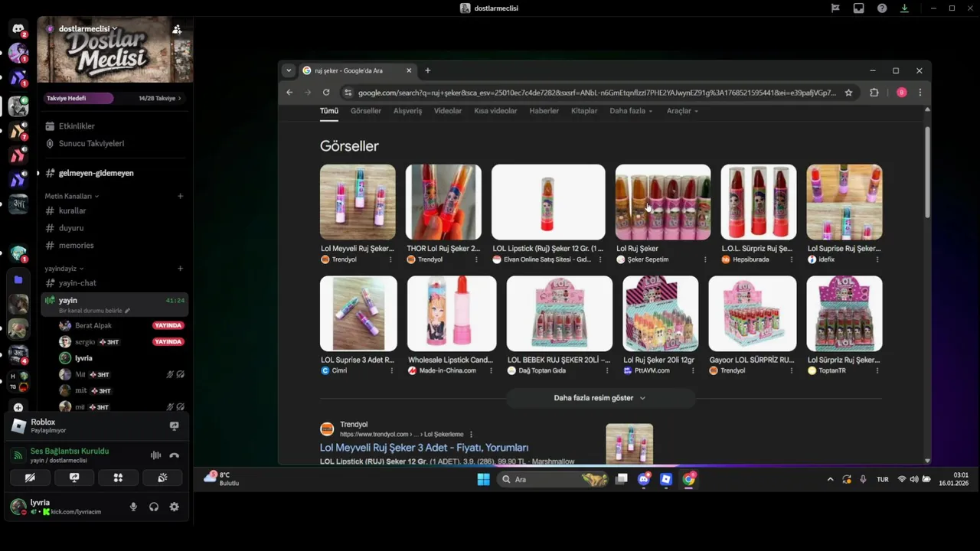Show hidden system tray icons chevron
980x551 pixels.
(830, 479)
